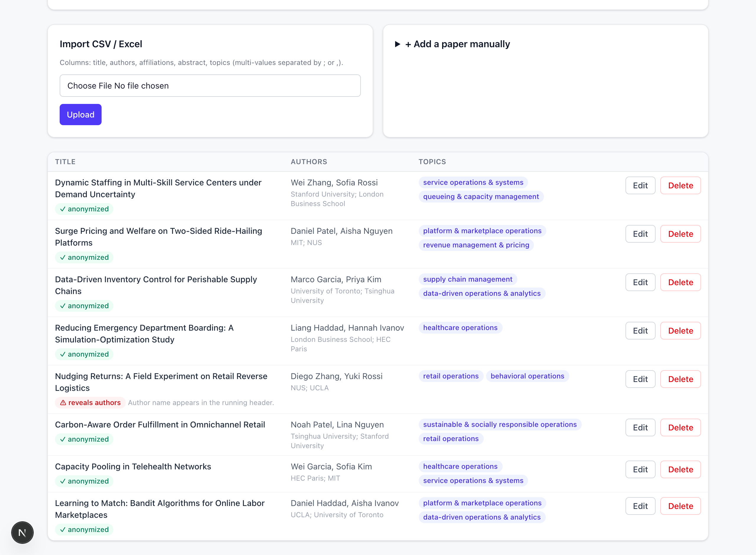Click the TOPICS column header

(432, 161)
